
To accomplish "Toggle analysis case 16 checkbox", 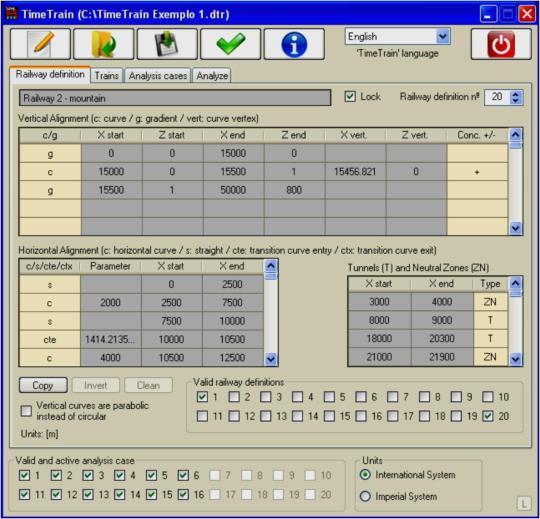I will pos(183,495).
